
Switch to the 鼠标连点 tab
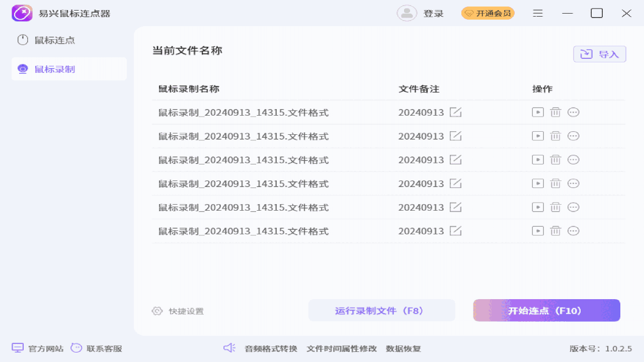(x=54, y=40)
